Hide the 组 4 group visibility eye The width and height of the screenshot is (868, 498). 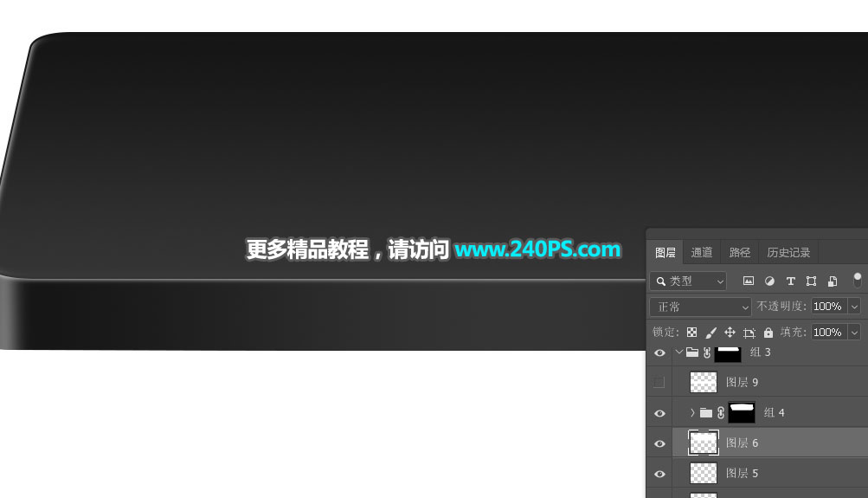[x=659, y=413]
